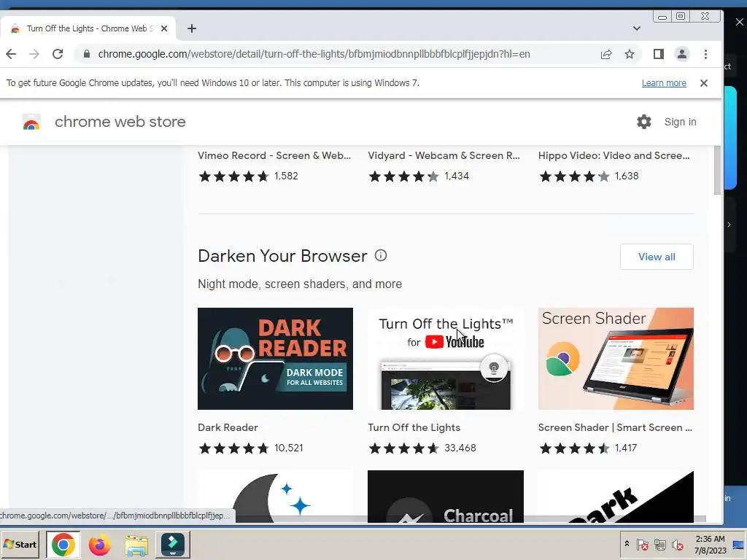This screenshot has height=560, width=747.
Task: Expand the tab search dropdown arrow
Action: click(x=636, y=28)
